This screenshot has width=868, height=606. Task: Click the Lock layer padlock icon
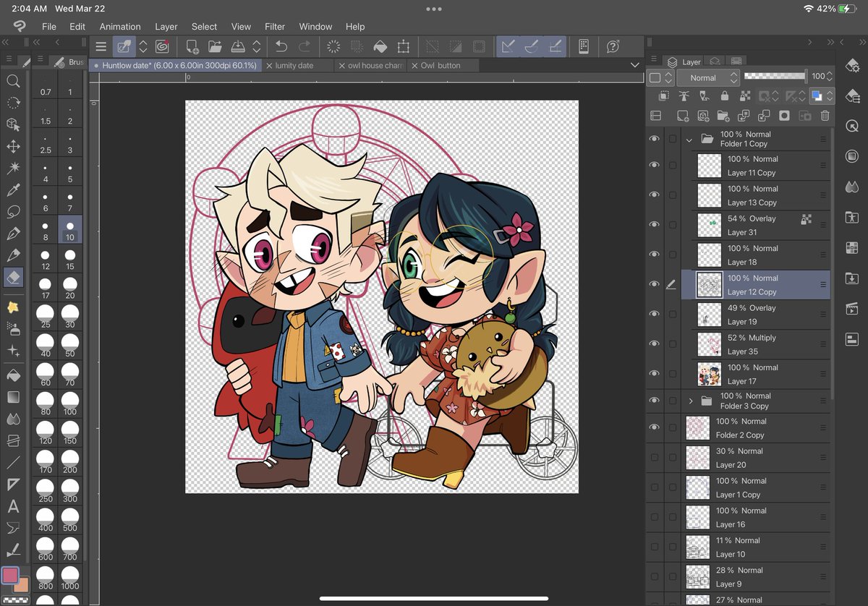pos(724,96)
